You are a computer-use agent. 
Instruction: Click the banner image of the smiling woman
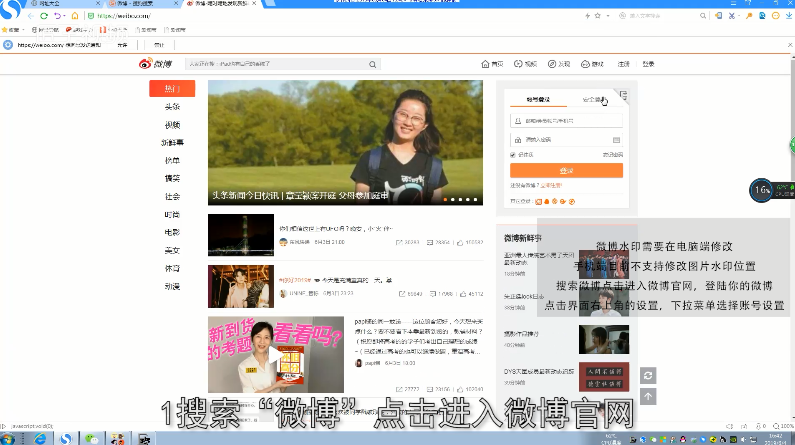coord(348,142)
